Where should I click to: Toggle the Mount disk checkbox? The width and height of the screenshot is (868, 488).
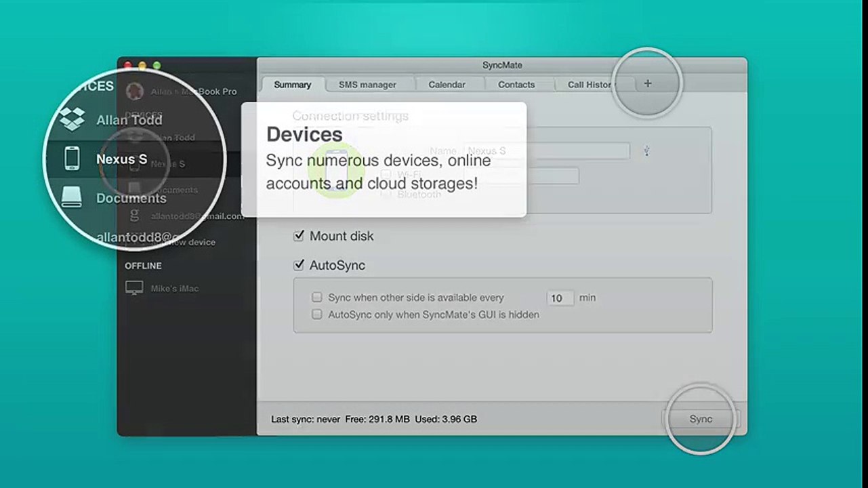coord(298,236)
